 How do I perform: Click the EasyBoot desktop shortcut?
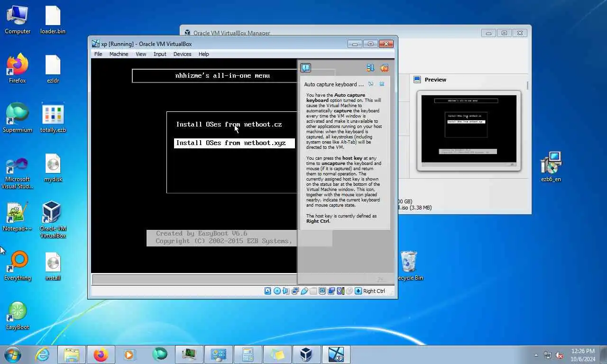18,316
